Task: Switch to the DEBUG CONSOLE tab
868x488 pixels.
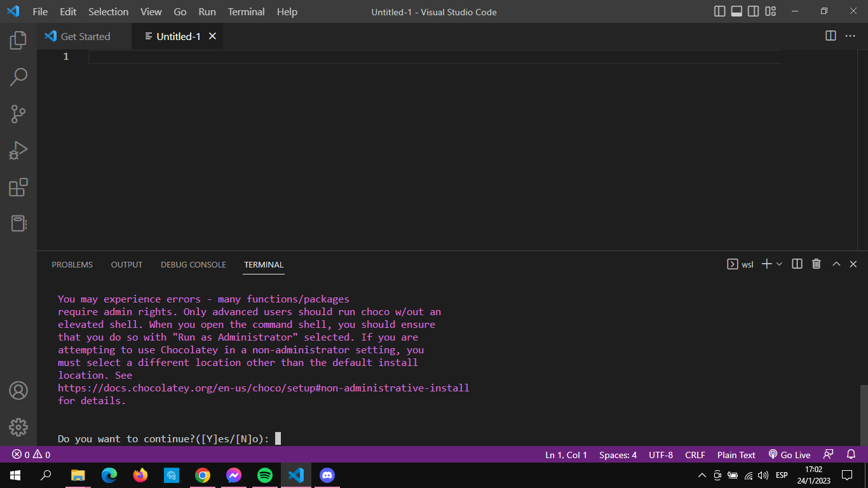Action: pyautogui.click(x=193, y=264)
